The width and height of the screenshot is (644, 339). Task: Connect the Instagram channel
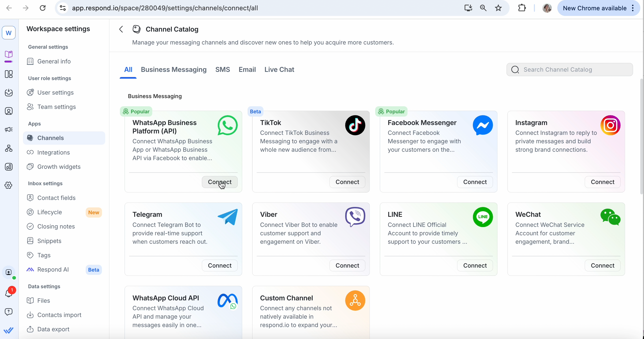[603, 182]
